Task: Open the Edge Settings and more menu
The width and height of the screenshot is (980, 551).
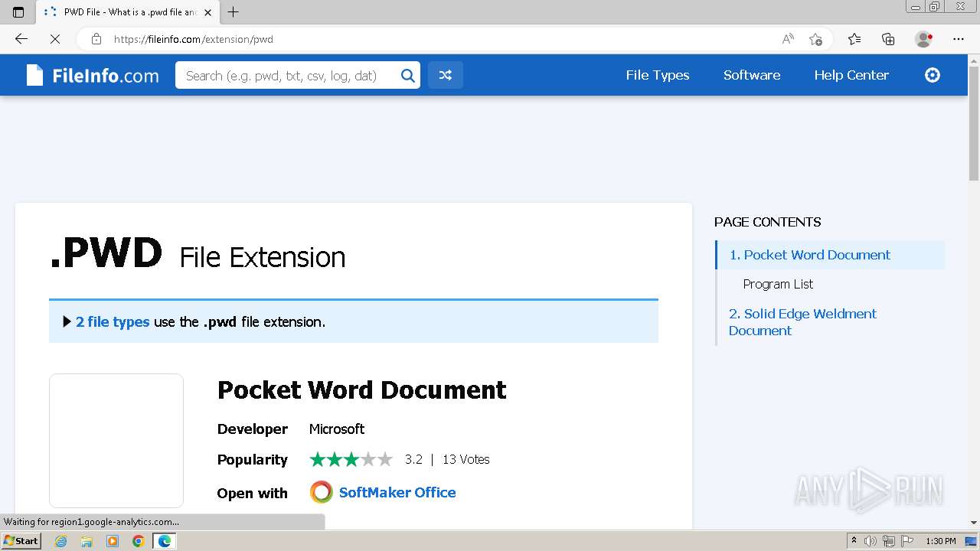Action: click(x=959, y=39)
